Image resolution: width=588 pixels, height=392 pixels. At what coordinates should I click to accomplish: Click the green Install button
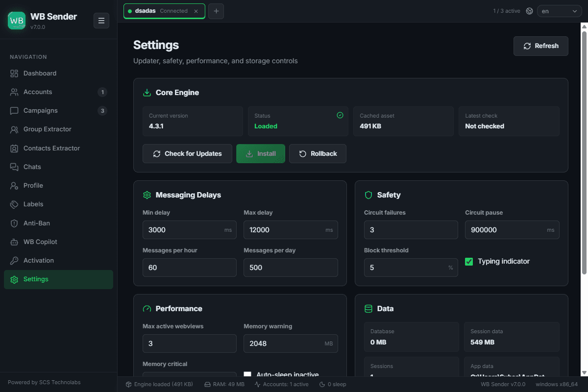tap(261, 153)
